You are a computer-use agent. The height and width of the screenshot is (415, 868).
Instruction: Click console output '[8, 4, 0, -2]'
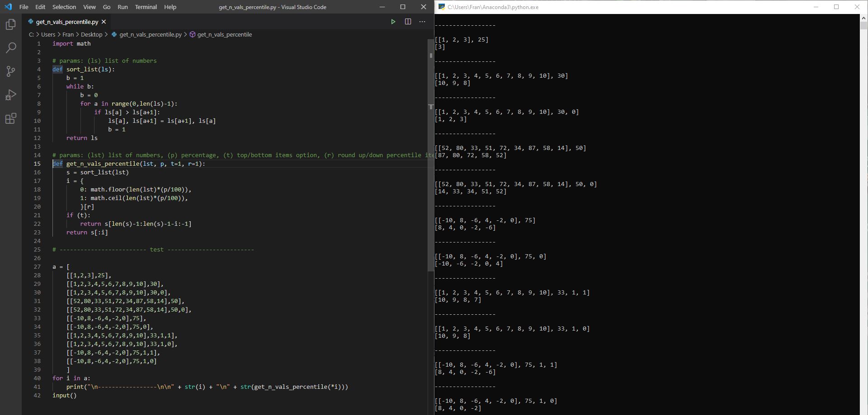point(458,408)
